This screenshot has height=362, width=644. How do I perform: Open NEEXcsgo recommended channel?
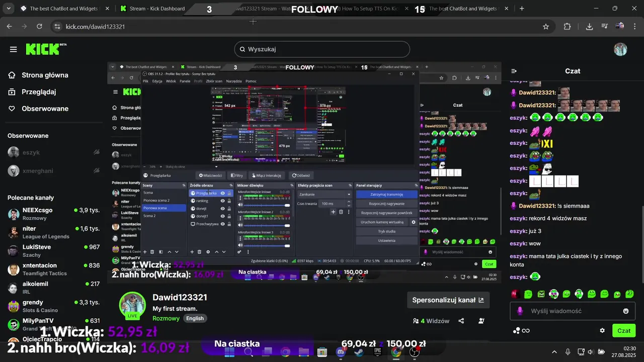(54, 214)
